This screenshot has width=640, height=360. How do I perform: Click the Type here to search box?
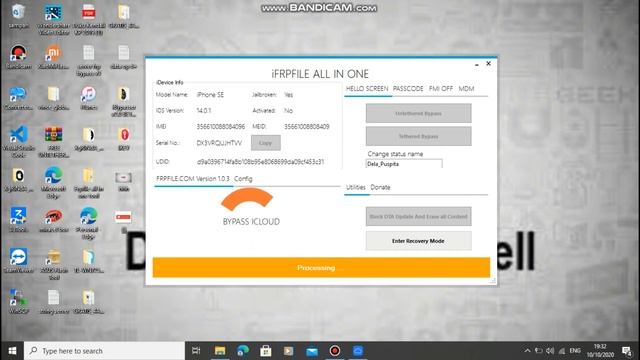coord(104,351)
